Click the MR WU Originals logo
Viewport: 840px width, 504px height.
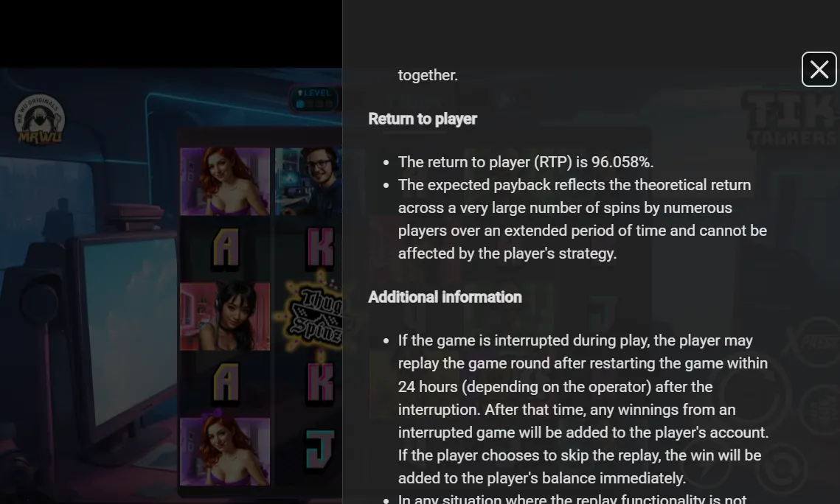coord(40,120)
